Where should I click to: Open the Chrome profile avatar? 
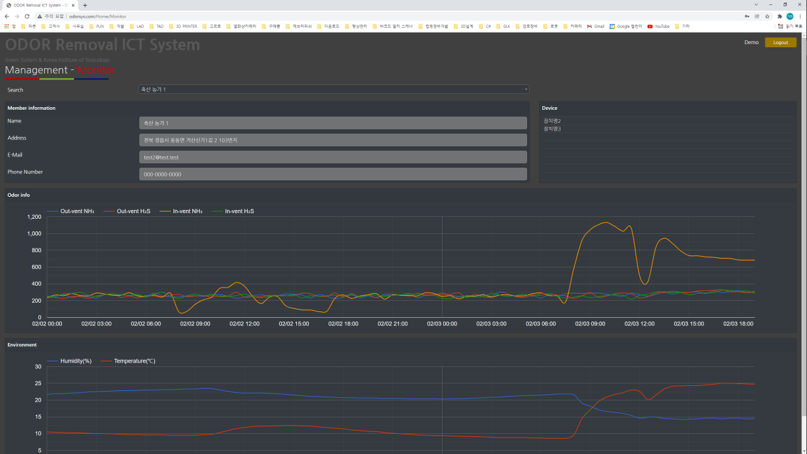790,16
